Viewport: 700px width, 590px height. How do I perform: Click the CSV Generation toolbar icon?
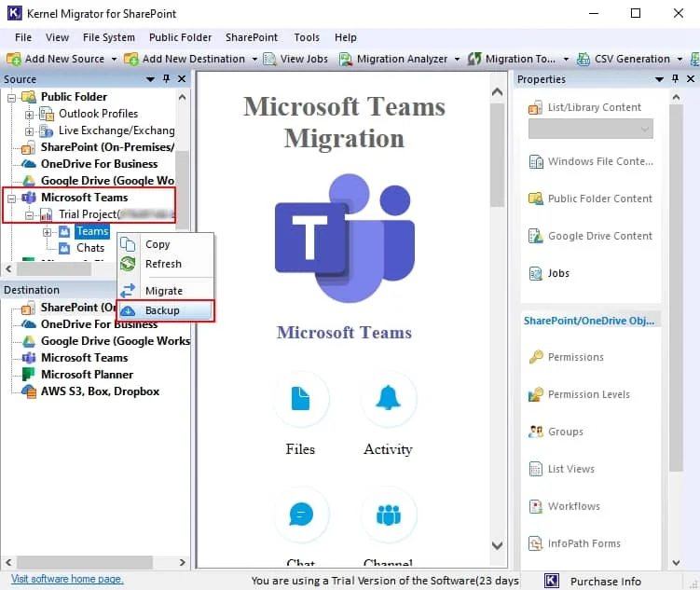click(583, 59)
